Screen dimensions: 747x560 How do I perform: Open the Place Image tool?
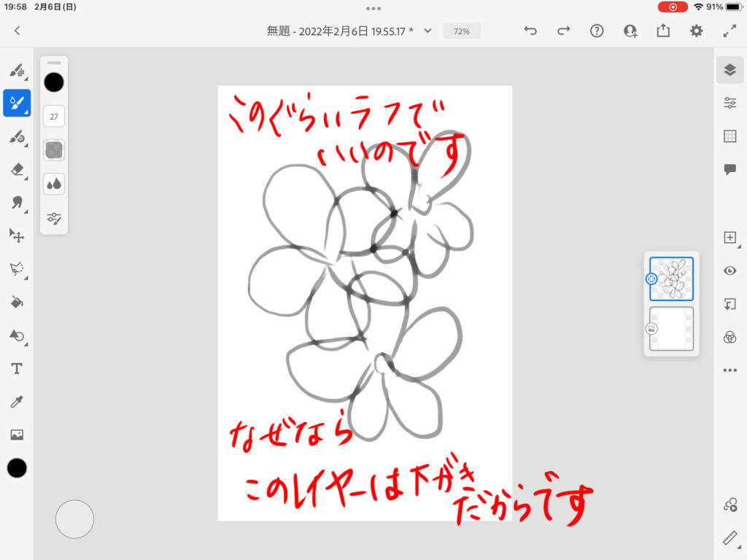(16, 435)
